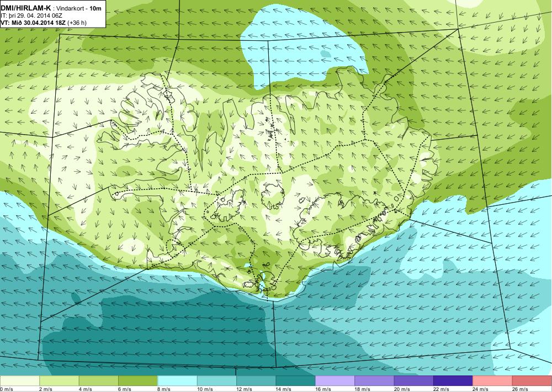Screen dimensions: 552x392
Task: Click the "26 m/s" legend label
Action: [x=521, y=389]
